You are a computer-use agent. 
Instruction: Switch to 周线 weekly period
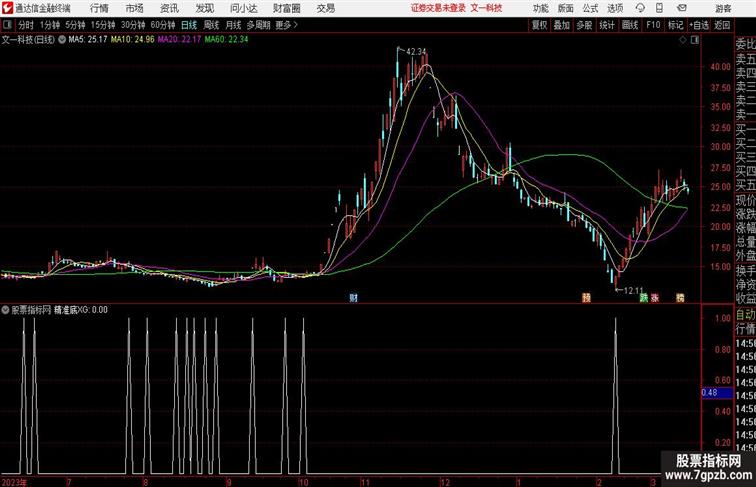tap(211, 25)
